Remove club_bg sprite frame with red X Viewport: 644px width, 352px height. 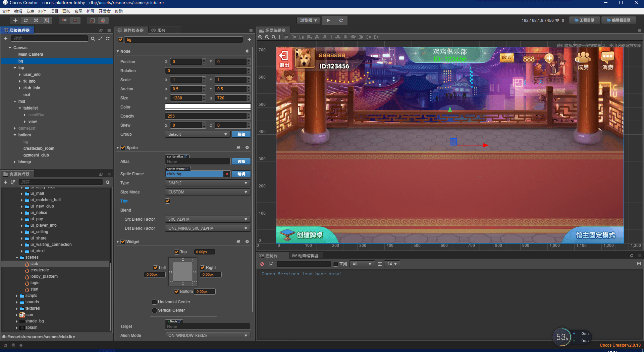(x=227, y=174)
